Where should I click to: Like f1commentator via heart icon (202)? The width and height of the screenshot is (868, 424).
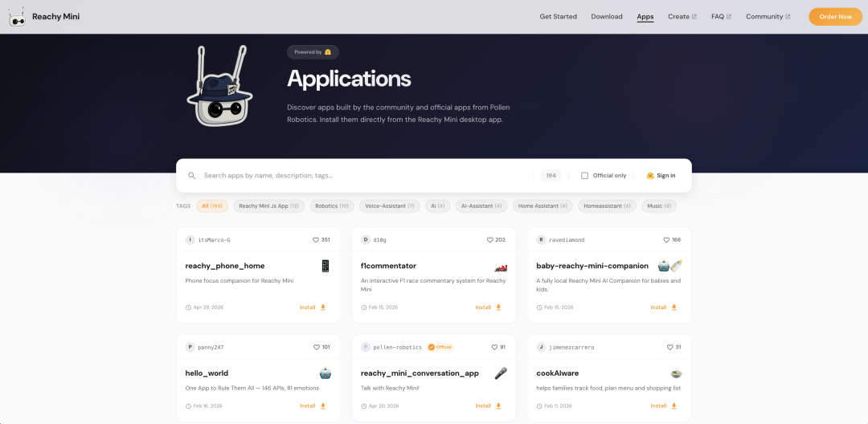[490, 240]
